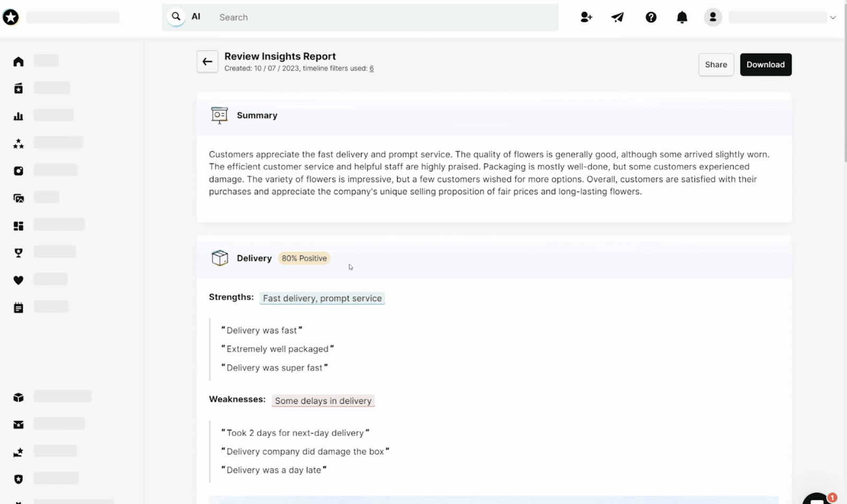Open the shield sidebar icon

(x=19, y=479)
